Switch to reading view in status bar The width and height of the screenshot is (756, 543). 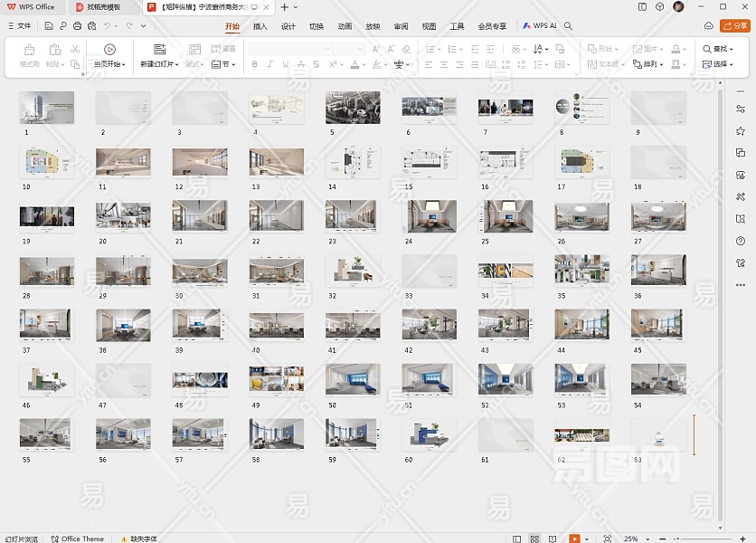click(x=551, y=538)
